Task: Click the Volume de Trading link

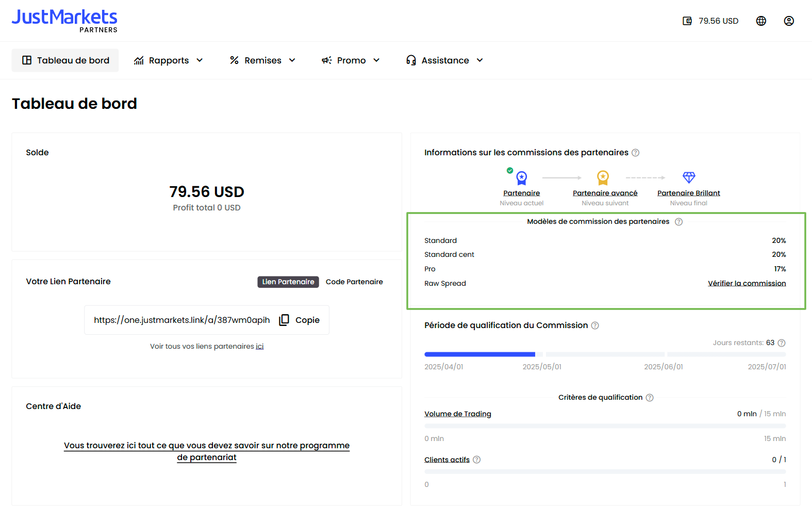Action: coord(458,414)
